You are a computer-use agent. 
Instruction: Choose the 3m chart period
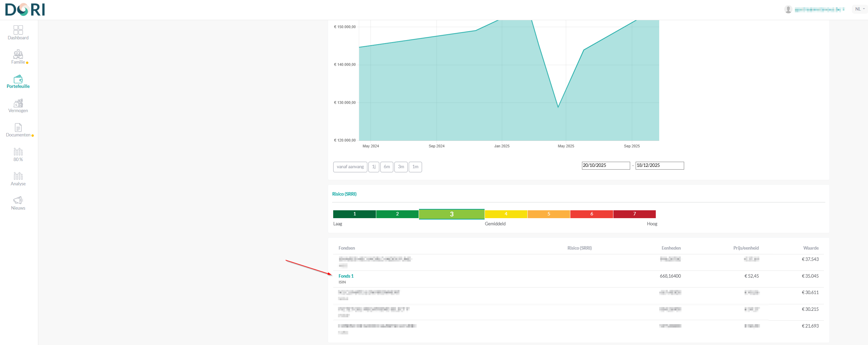[401, 167]
